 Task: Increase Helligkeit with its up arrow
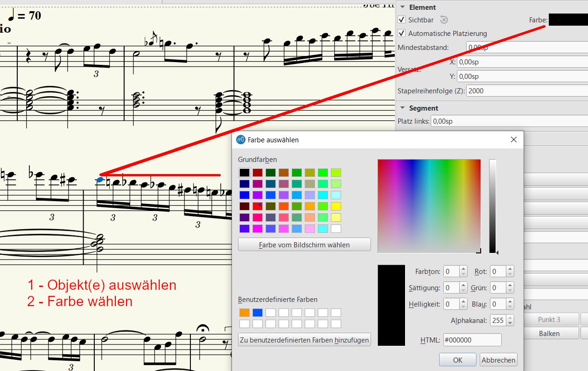[x=463, y=301]
